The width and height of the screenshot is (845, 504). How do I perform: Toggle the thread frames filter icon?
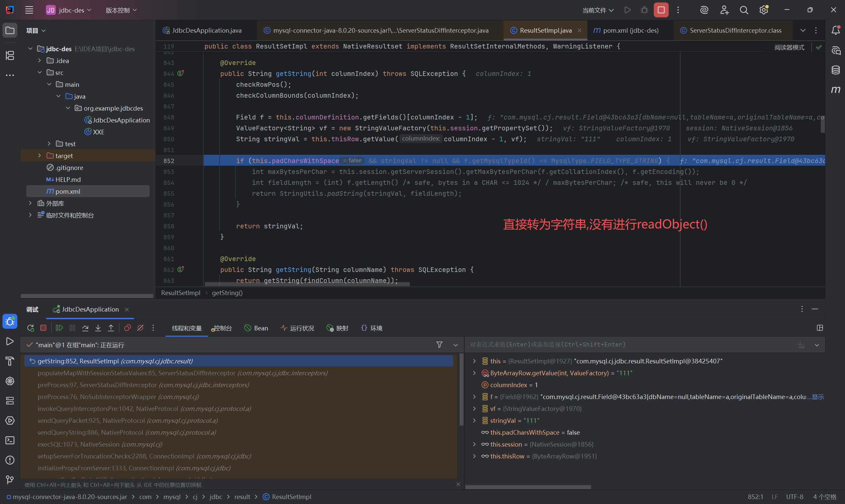pyautogui.click(x=439, y=345)
